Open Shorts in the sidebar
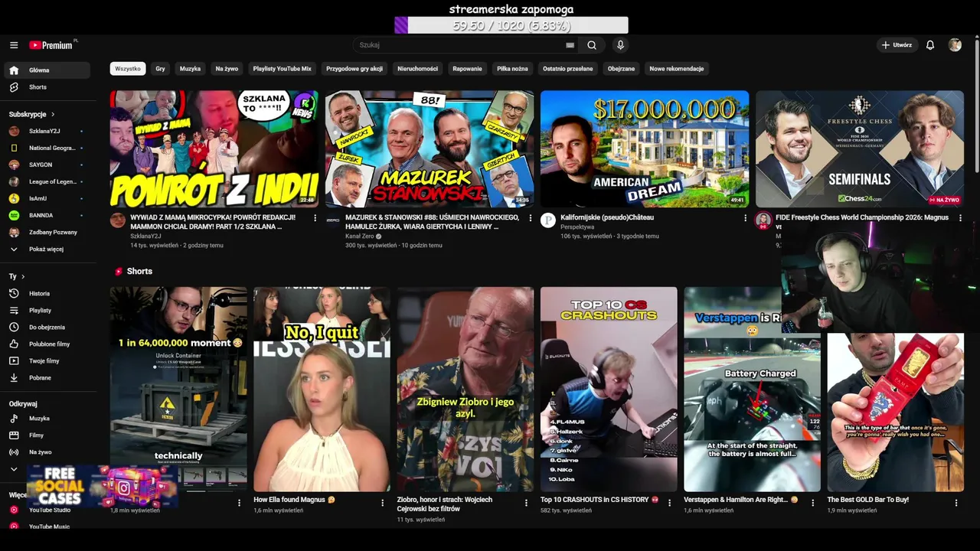The width and height of the screenshot is (980, 551). (47, 87)
